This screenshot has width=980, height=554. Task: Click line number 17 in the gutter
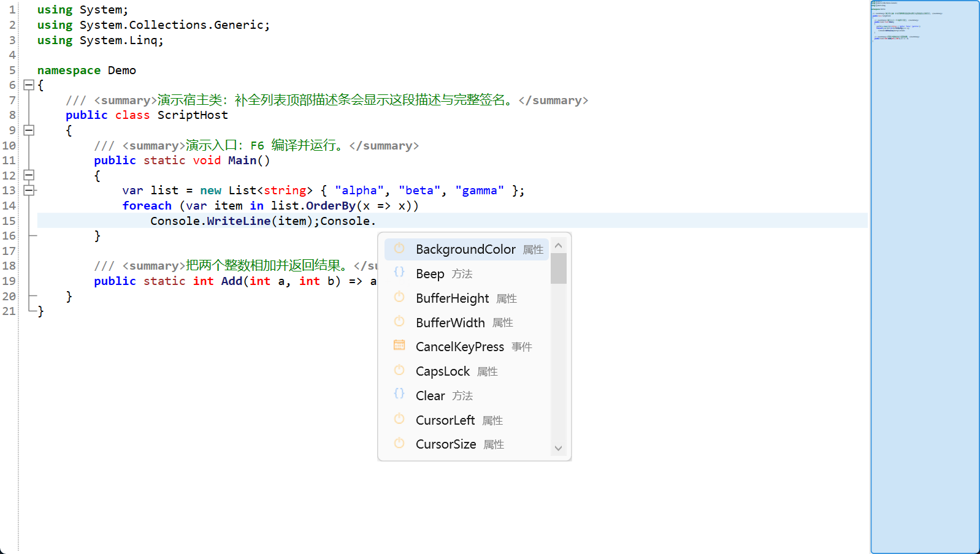(x=9, y=251)
